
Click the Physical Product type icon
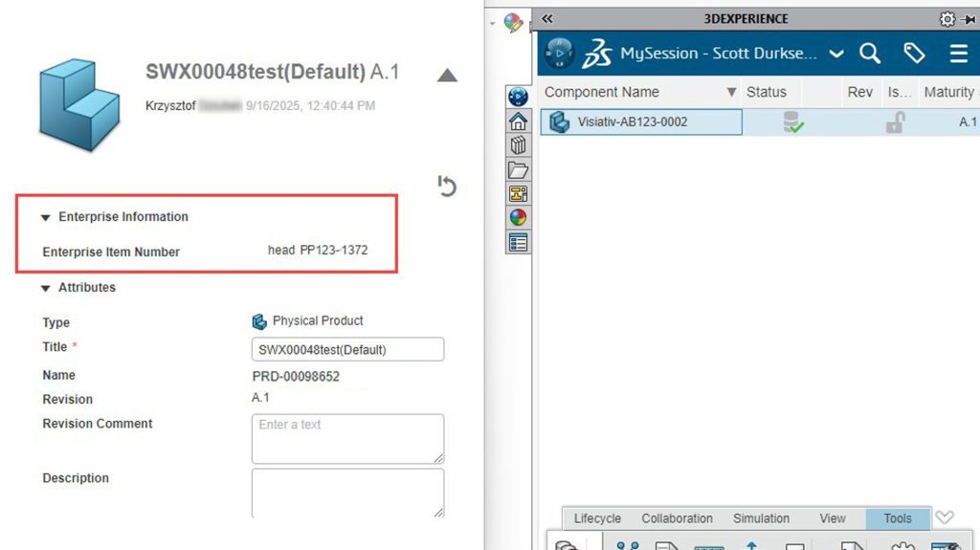pos(259,321)
